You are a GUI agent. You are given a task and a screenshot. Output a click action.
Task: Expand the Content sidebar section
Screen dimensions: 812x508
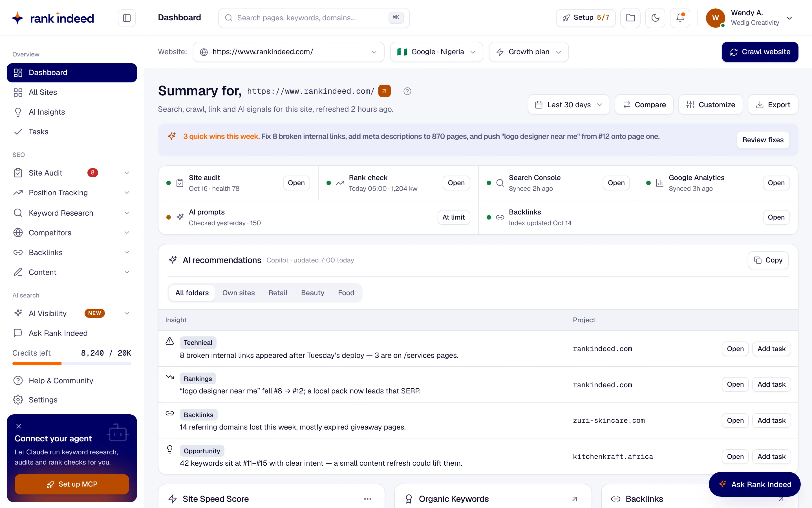click(127, 272)
